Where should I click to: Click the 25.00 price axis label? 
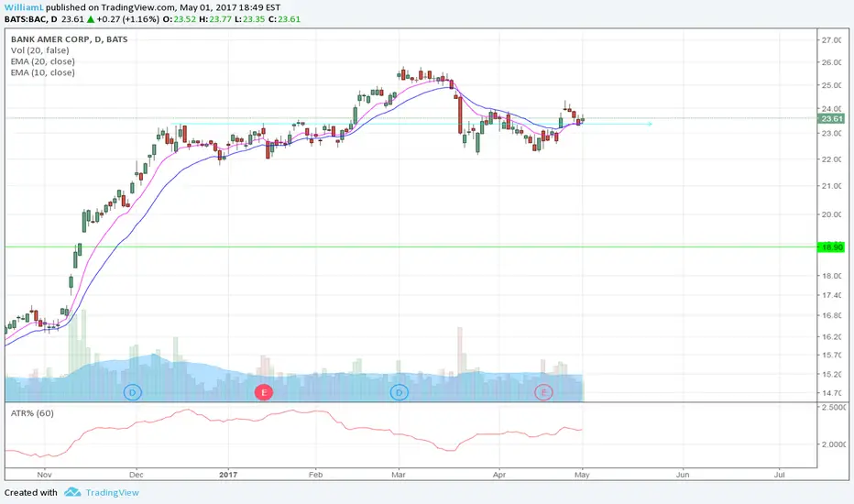pos(832,85)
